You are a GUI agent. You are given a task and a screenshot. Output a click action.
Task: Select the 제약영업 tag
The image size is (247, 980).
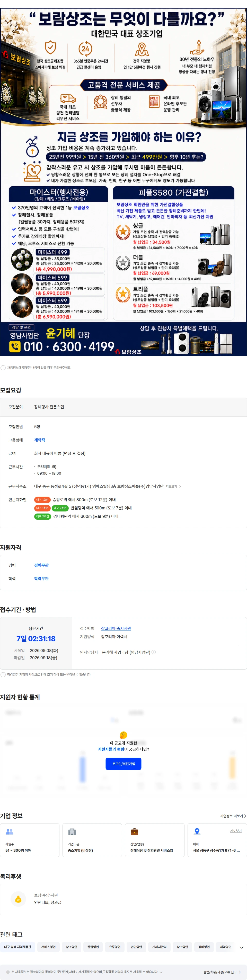pyautogui.click(x=226, y=947)
